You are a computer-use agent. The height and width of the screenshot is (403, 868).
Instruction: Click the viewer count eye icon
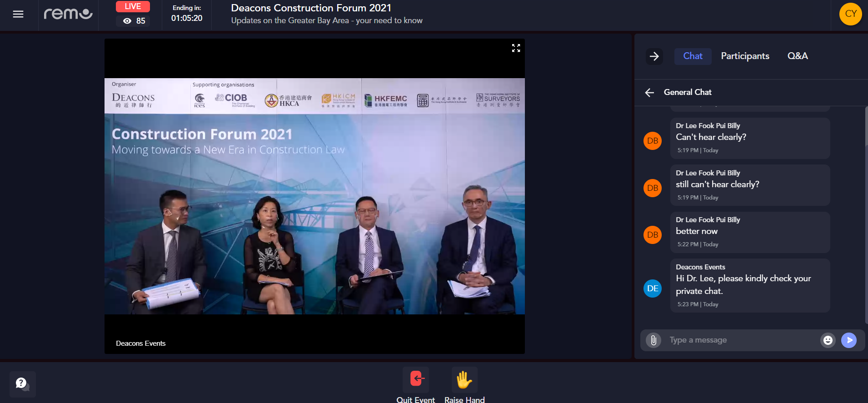[127, 21]
